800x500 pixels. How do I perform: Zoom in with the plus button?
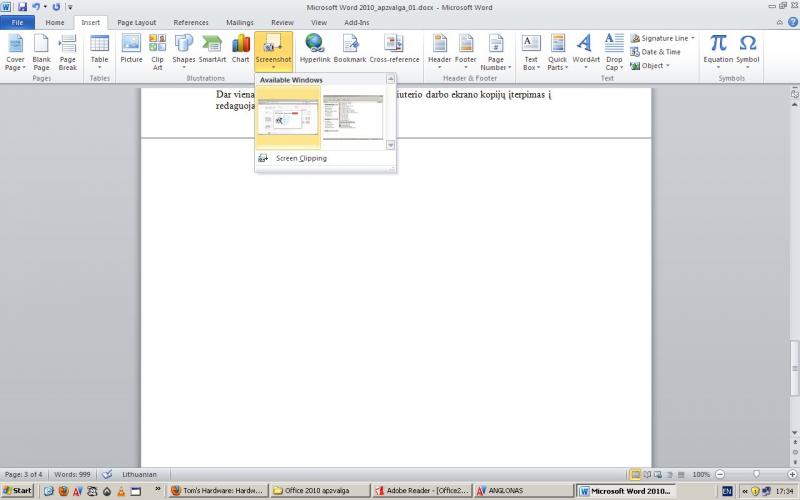coord(792,474)
